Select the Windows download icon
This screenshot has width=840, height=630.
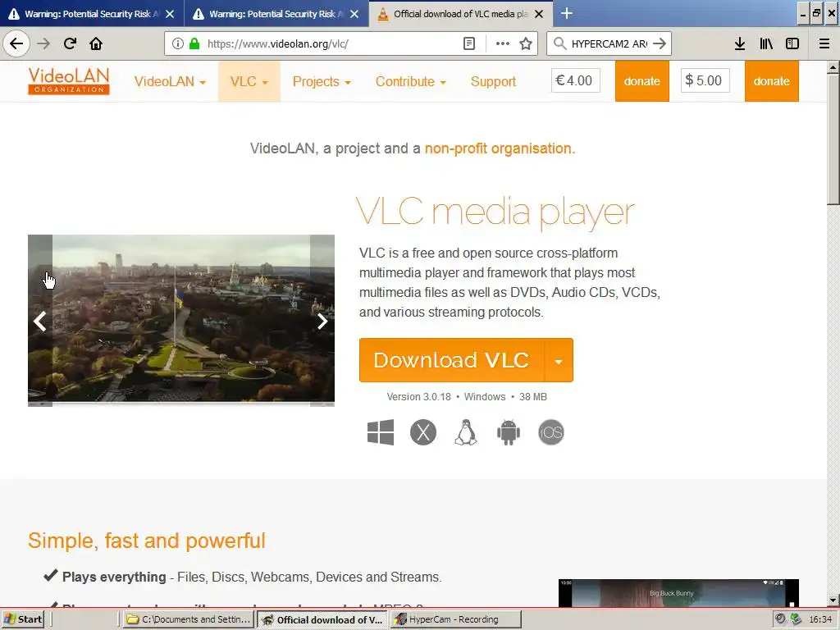[x=381, y=432]
